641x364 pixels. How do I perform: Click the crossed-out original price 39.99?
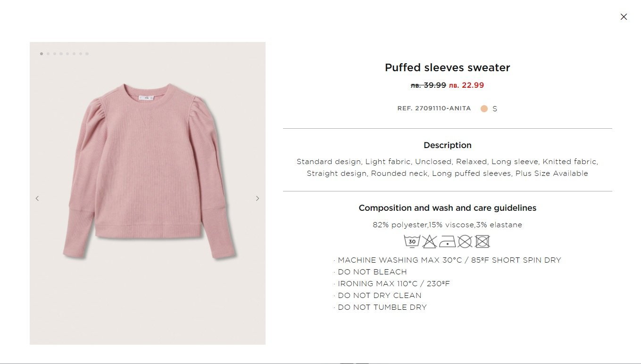point(428,85)
